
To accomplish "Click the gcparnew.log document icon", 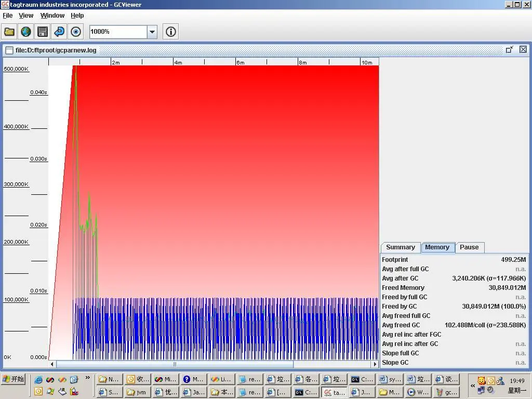I will pyautogui.click(x=9, y=50).
